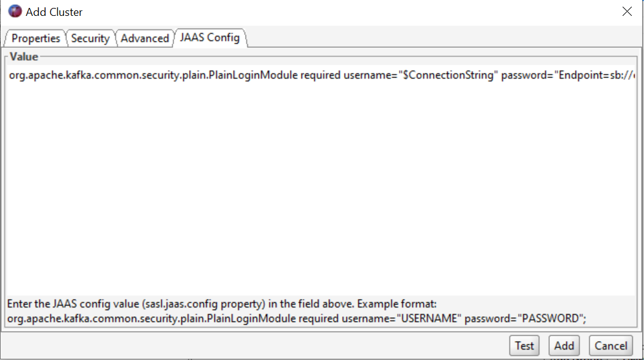644x360 pixels.
Task: Switch to the Properties tab
Action: click(x=35, y=38)
